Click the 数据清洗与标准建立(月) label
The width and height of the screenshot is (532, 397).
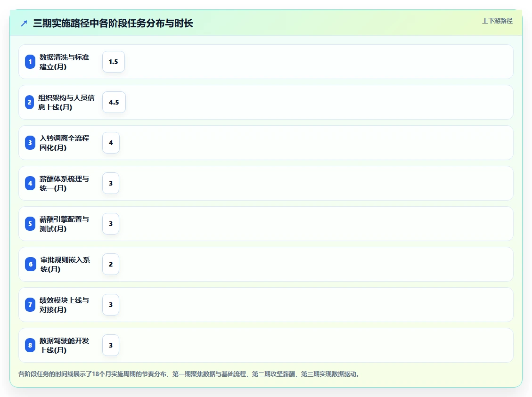click(64, 62)
